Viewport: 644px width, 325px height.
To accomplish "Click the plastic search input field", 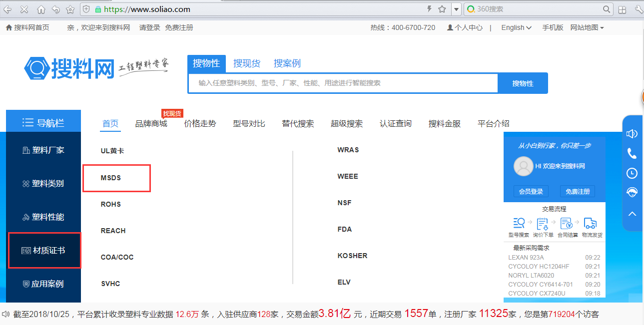I will 343,83.
